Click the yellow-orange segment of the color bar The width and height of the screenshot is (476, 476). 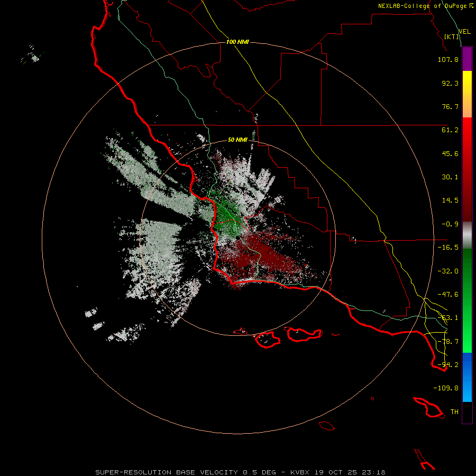coord(467,94)
